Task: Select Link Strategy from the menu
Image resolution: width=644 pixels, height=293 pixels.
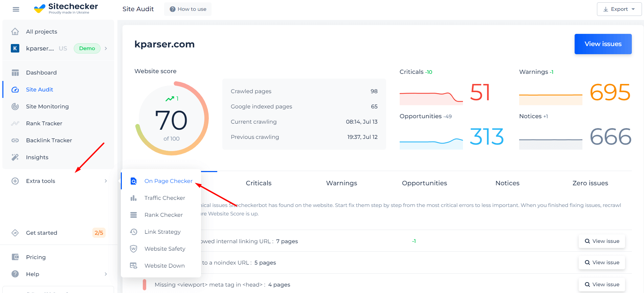Action: click(x=161, y=232)
